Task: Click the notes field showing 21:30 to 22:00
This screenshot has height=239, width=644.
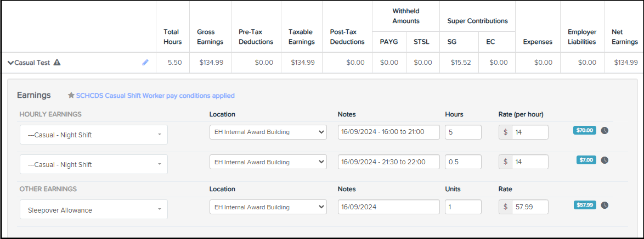Action: (388, 162)
